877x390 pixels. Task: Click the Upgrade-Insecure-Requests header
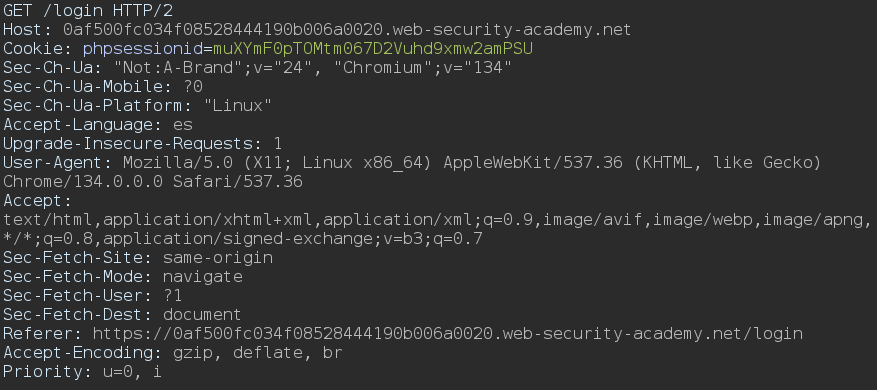click(142, 144)
